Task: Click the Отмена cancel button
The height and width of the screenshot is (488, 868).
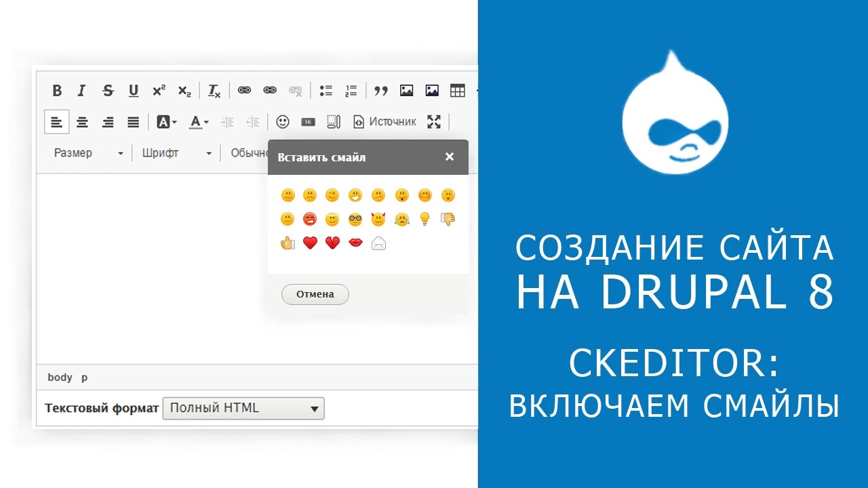Action: click(315, 294)
